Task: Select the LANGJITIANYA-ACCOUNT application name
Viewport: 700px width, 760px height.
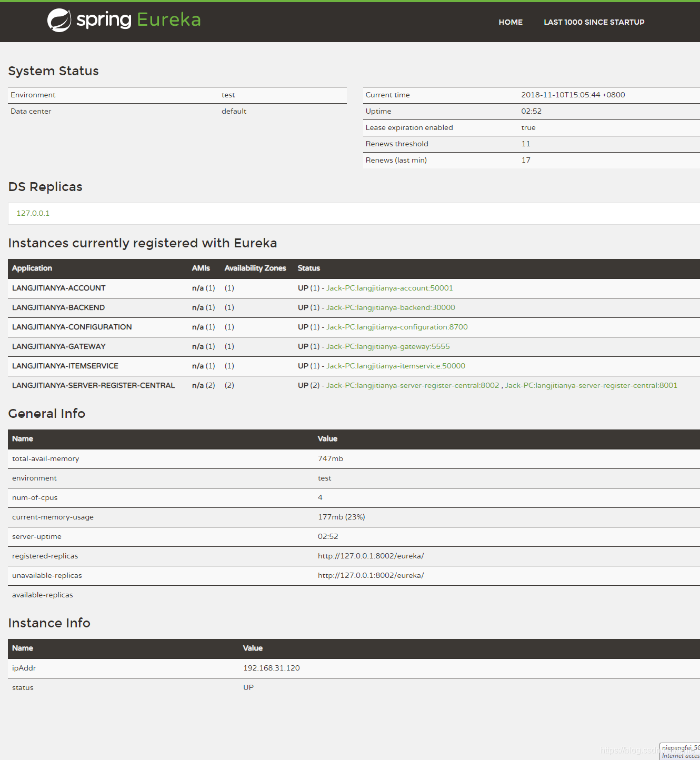Action: point(59,288)
